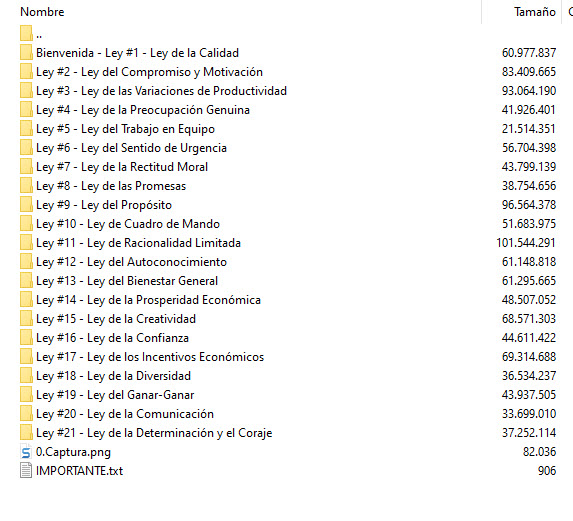Click the size value 101.544.291 for Ley #11
573x521 pixels.
pyautogui.click(x=526, y=243)
